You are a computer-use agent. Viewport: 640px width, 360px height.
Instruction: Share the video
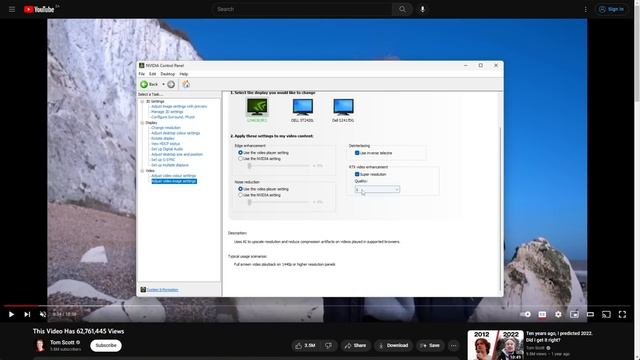click(356, 346)
